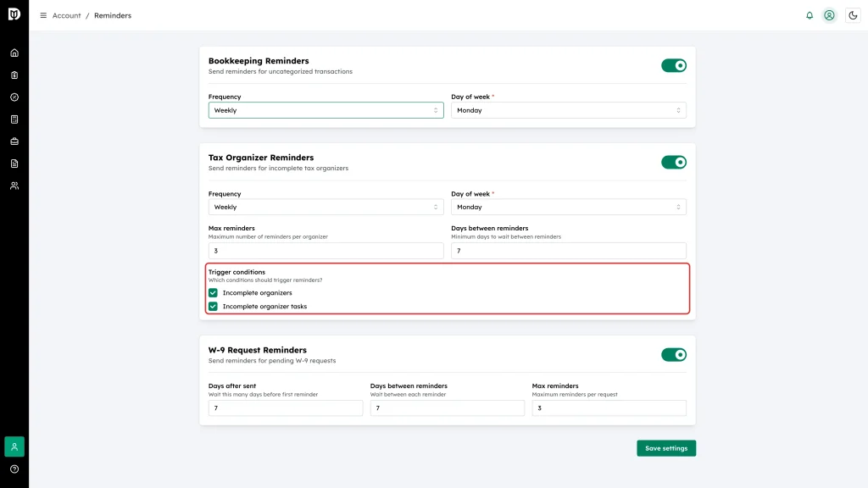The height and width of the screenshot is (488, 868).
Task: Uncheck Incomplete organizers checkbox
Action: pyautogui.click(x=213, y=292)
